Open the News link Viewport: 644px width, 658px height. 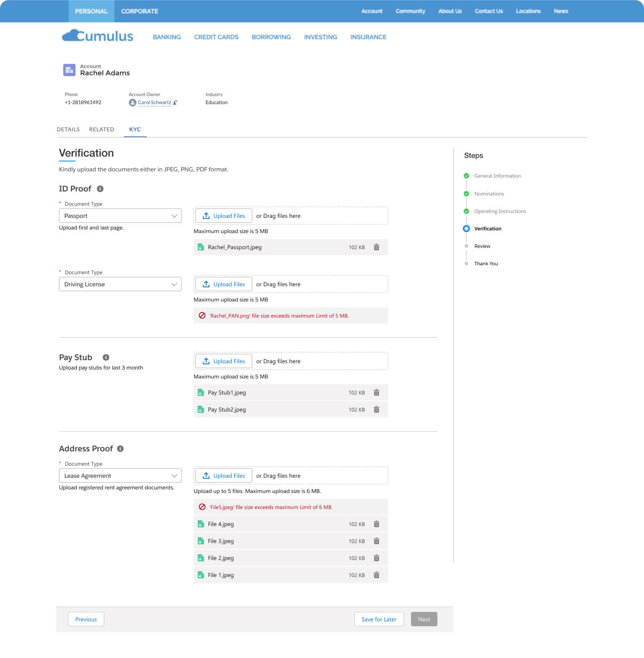561,11
